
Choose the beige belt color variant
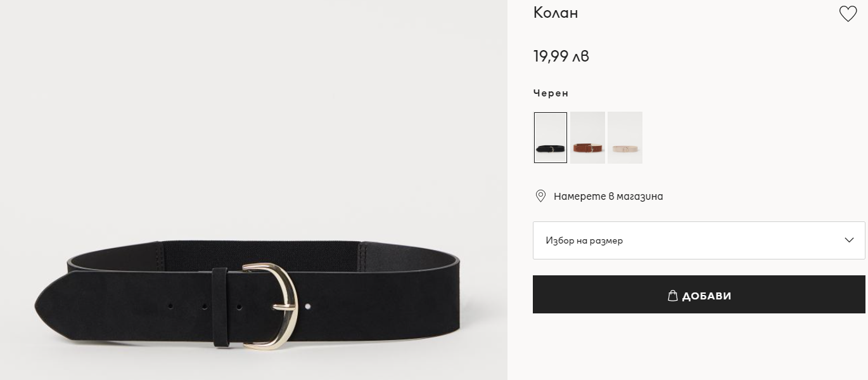click(625, 138)
